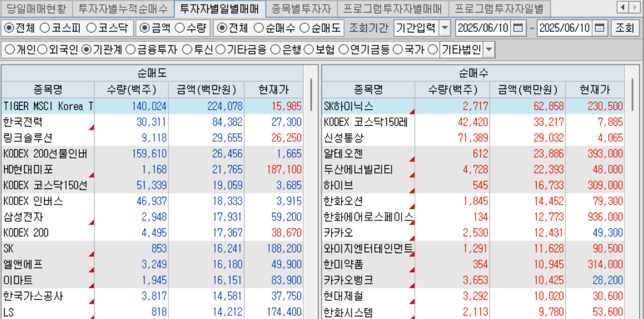The image size is (644, 319).
Task: Select 한국가스공사 in the 순매도 list
Action: [152, 296]
